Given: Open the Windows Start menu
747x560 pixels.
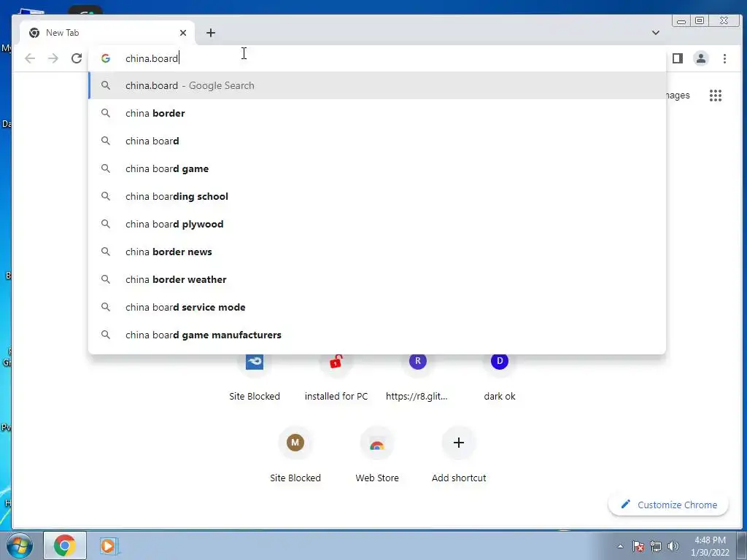Looking at the screenshot, I should 18,545.
